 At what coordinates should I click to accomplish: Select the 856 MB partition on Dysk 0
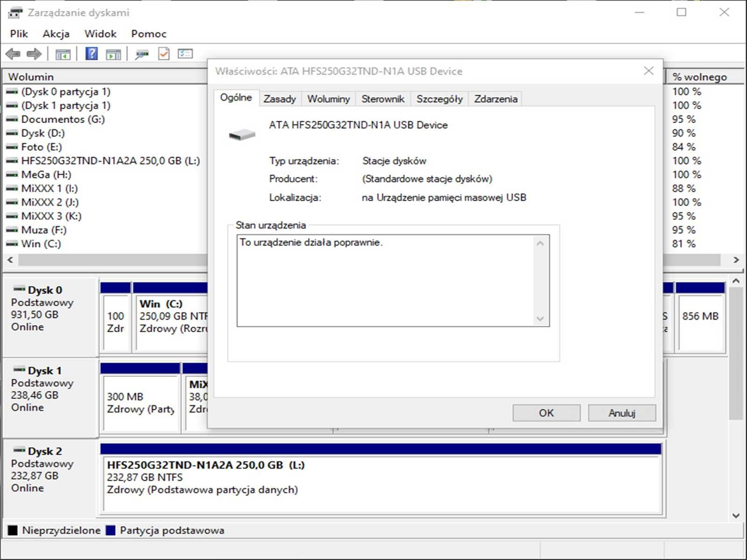click(x=700, y=317)
